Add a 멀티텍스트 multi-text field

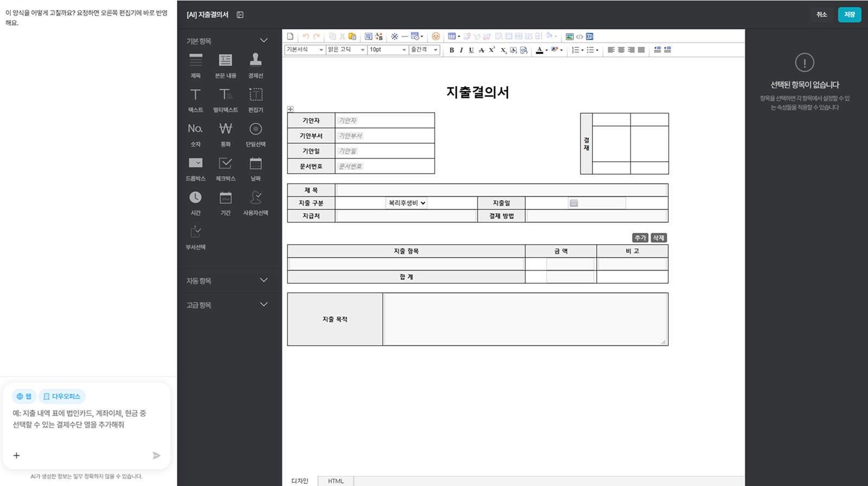pos(226,100)
